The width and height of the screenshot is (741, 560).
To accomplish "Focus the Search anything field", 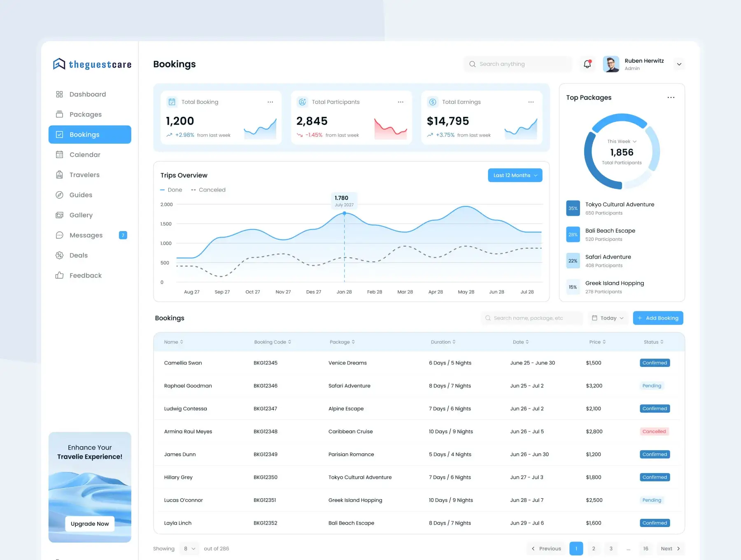I will [518, 64].
